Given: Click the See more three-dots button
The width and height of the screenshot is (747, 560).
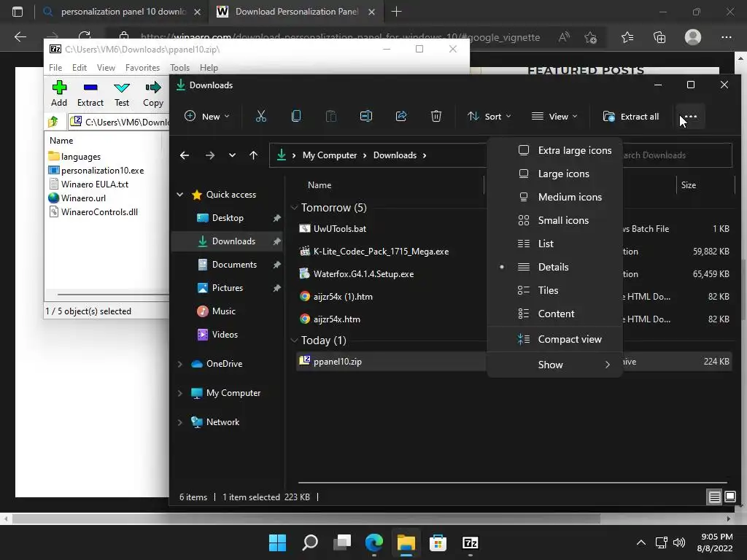Looking at the screenshot, I should [x=690, y=116].
